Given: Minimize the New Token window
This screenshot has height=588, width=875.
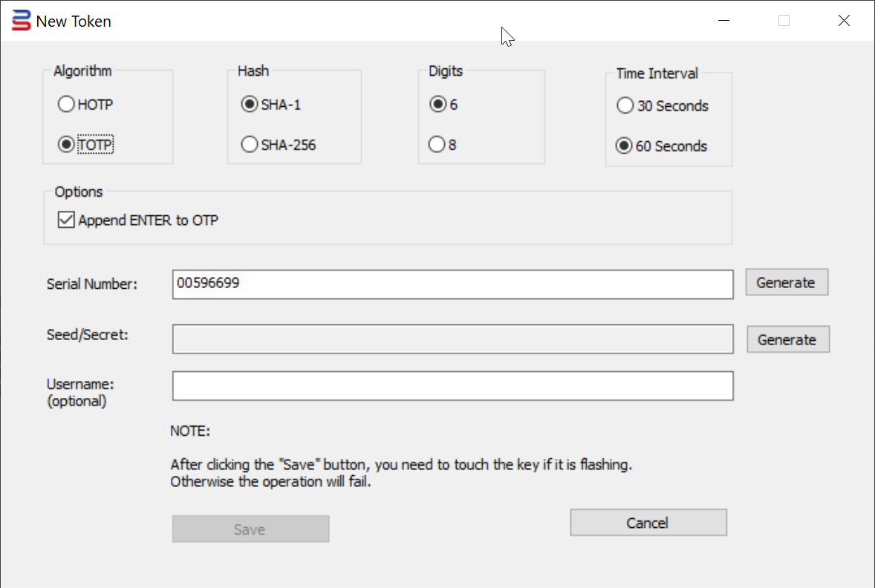Looking at the screenshot, I should tap(724, 21).
